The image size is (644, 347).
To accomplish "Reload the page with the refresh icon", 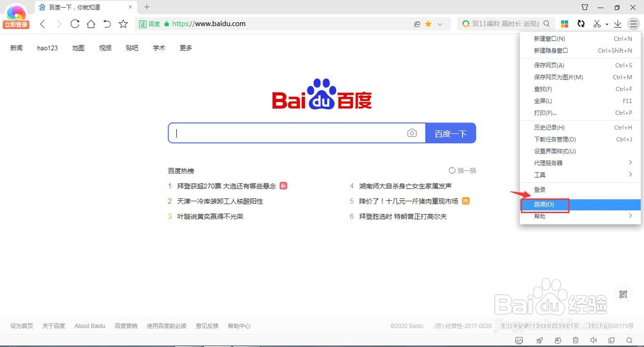I will tap(75, 24).
